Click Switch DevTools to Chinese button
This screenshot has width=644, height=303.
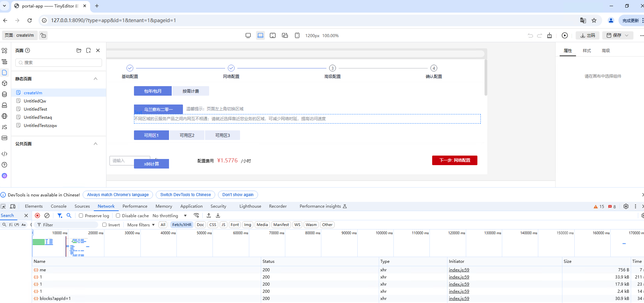click(x=185, y=195)
